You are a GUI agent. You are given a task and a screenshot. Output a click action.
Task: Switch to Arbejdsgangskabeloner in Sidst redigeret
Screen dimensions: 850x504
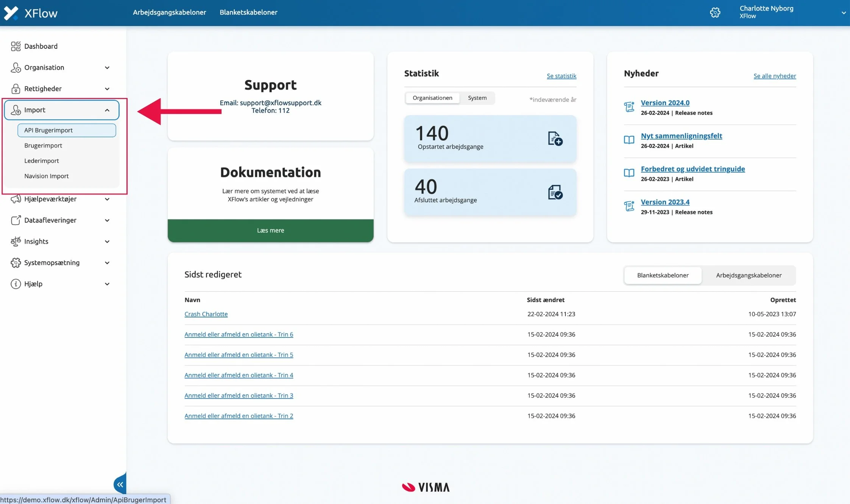pyautogui.click(x=749, y=275)
